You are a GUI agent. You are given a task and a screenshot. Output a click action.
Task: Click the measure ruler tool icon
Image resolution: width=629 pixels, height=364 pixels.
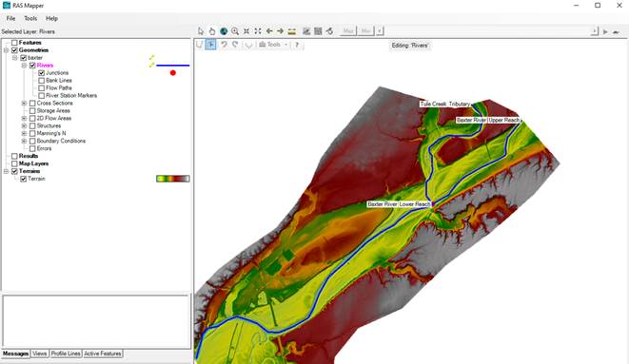[x=292, y=31]
